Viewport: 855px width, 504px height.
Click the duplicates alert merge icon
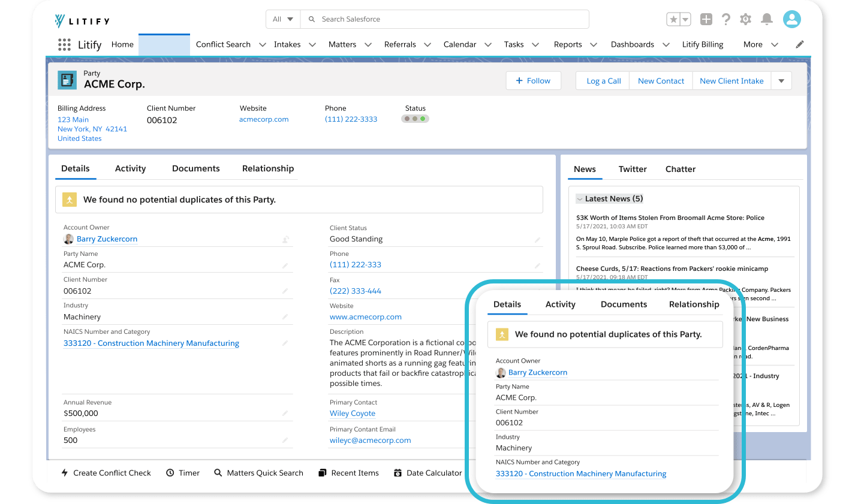[x=70, y=200]
